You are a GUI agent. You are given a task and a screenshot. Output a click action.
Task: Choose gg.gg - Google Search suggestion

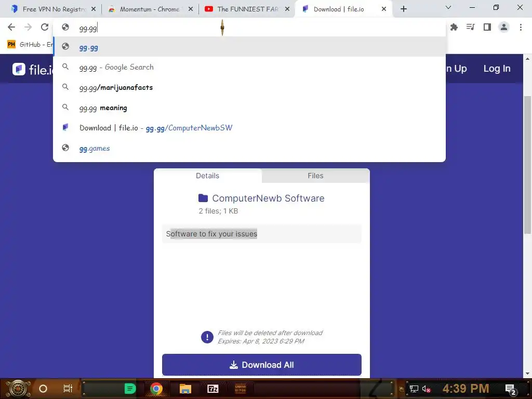pyautogui.click(x=249, y=67)
